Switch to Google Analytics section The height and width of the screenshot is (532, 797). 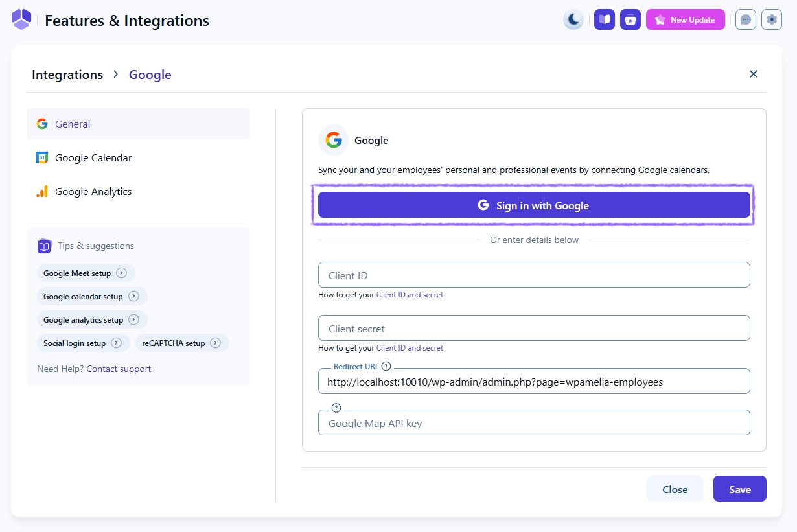(x=93, y=191)
